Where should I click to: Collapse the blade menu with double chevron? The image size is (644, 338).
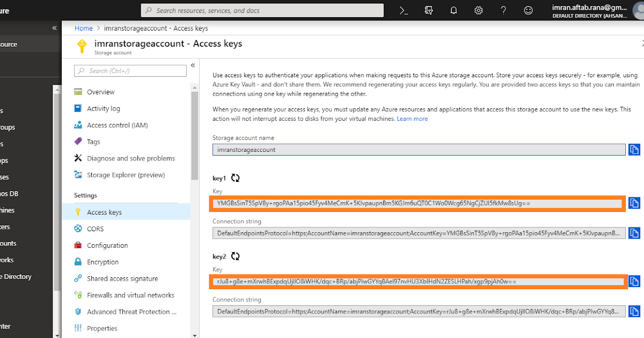193,64
